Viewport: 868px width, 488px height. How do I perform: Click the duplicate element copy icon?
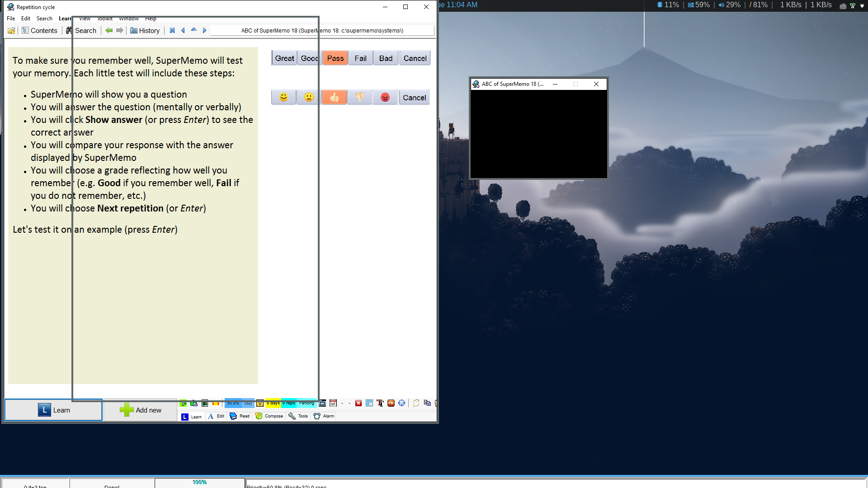pos(428,403)
